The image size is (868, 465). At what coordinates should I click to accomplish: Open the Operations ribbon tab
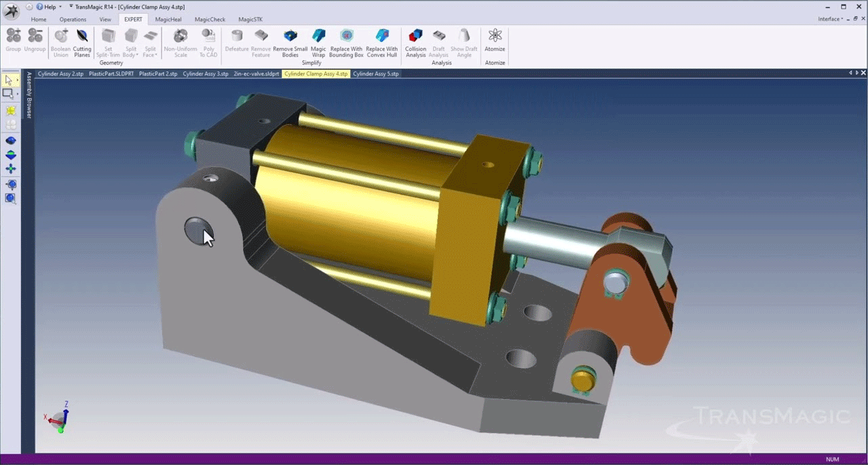tap(73, 20)
